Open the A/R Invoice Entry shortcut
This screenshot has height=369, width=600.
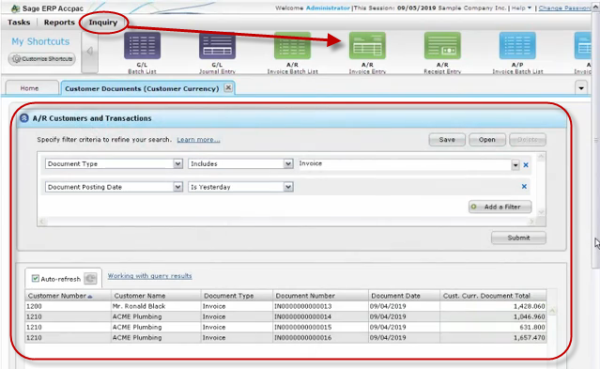[x=367, y=52]
